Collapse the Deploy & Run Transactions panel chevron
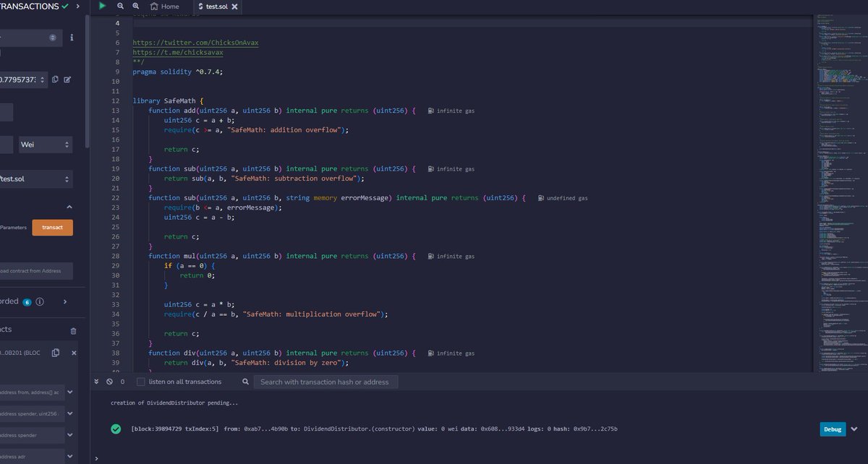Viewport: 868px width, 464px height. 77,6
